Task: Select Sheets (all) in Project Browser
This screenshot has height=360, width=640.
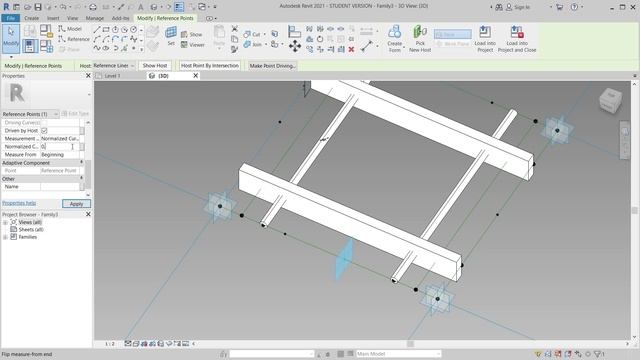Action: point(31,230)
